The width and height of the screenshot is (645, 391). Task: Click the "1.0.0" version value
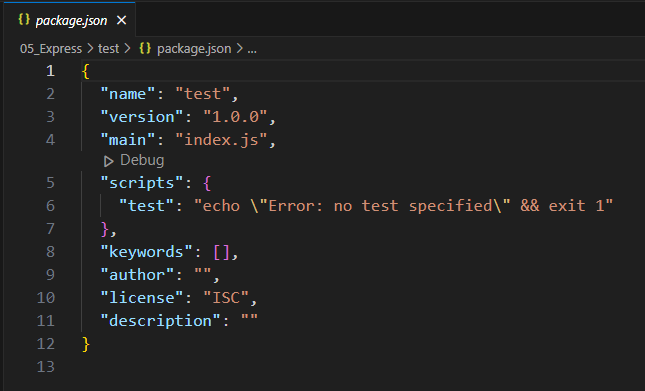pos(235,117)
